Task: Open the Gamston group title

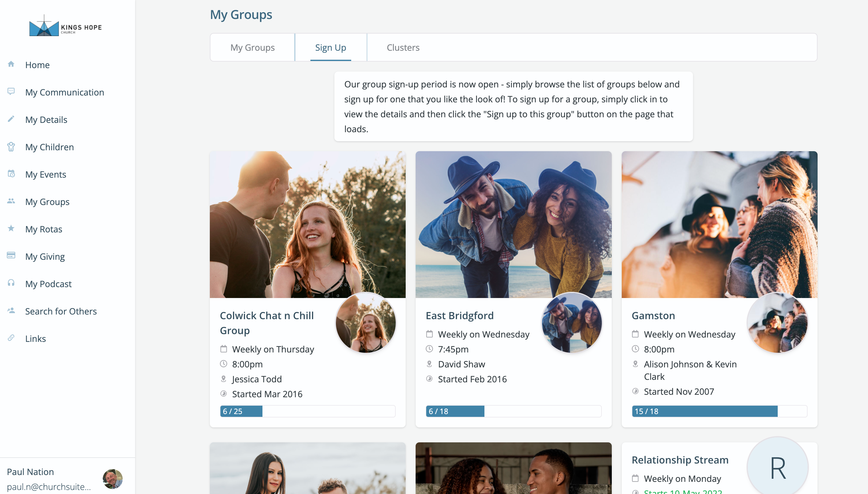Action: (653, 315)
